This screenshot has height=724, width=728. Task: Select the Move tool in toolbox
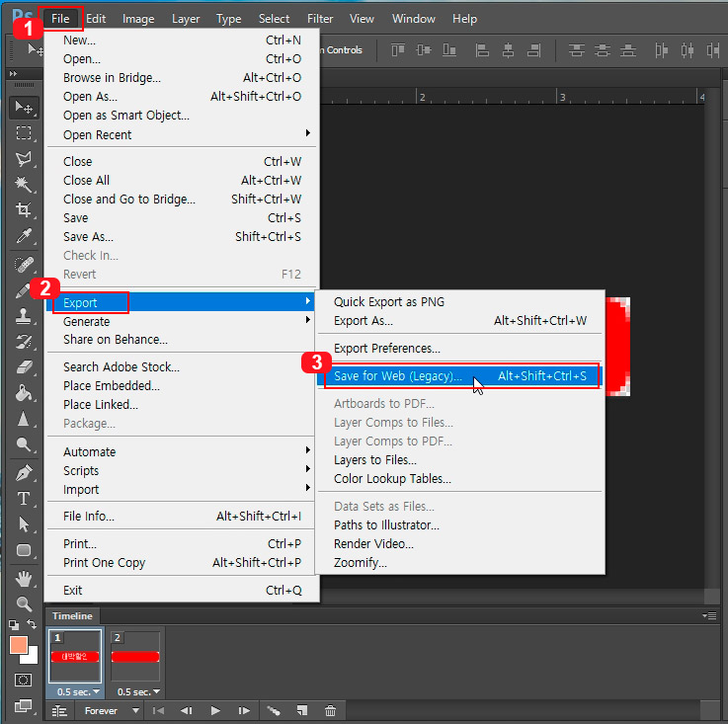[x=24, y=108]
